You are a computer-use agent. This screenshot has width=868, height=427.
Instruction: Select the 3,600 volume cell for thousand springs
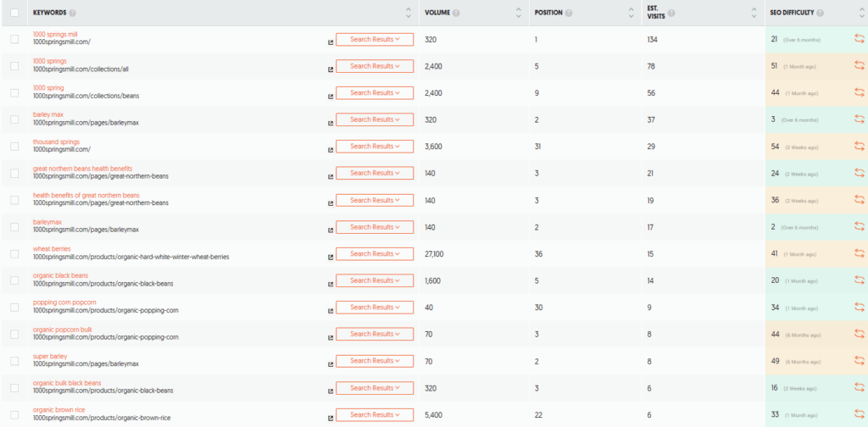click(433, 147)
